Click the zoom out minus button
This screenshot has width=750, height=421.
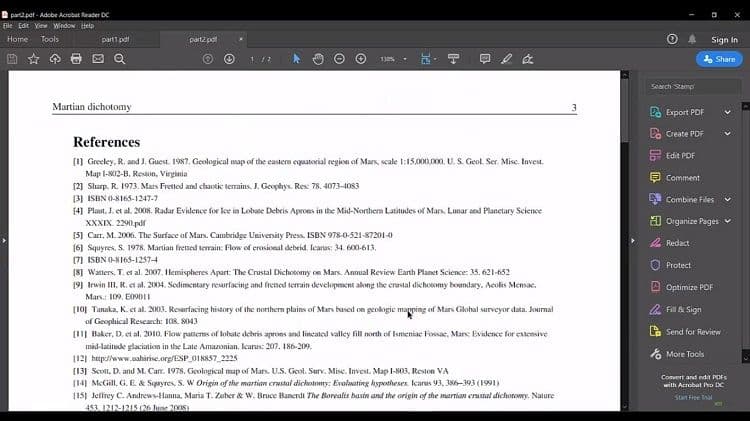click(x=339, y=59)
